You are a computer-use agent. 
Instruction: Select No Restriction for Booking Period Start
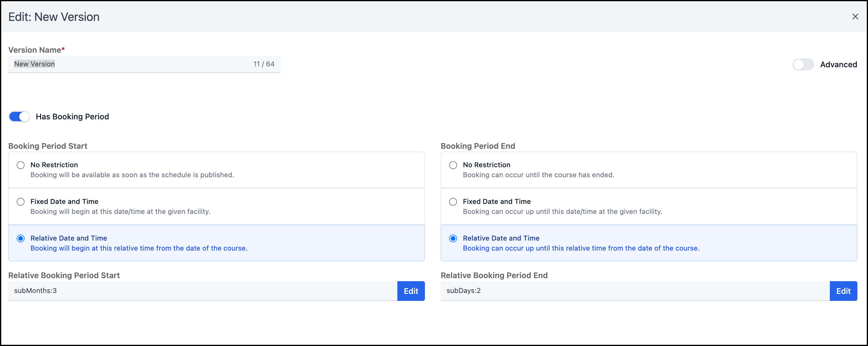(21, 165)
